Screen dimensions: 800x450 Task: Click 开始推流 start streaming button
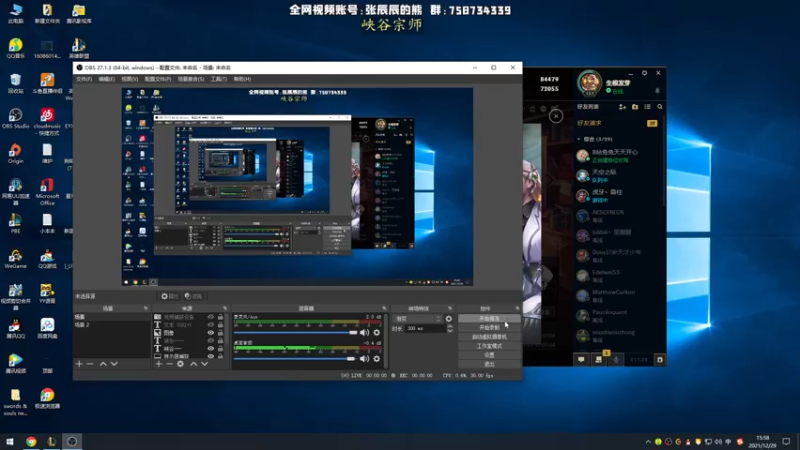[x=489, y=318]
